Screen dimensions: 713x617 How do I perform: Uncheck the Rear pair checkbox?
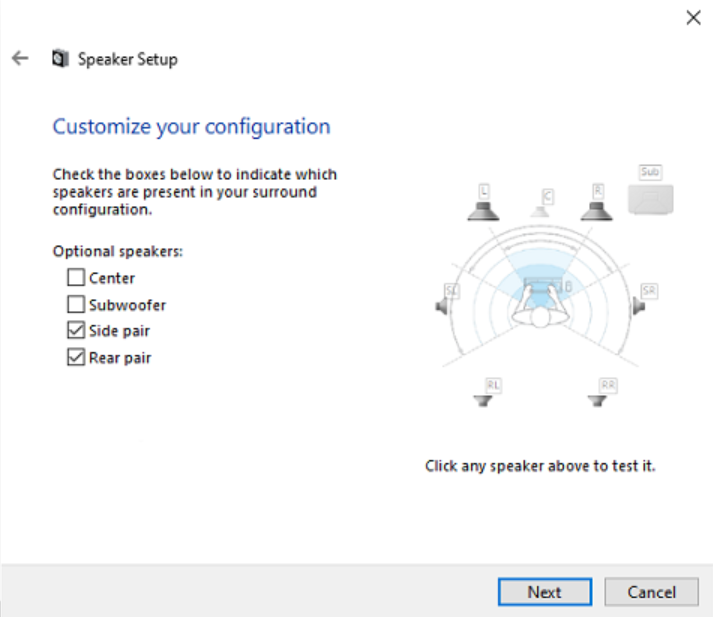76,357
